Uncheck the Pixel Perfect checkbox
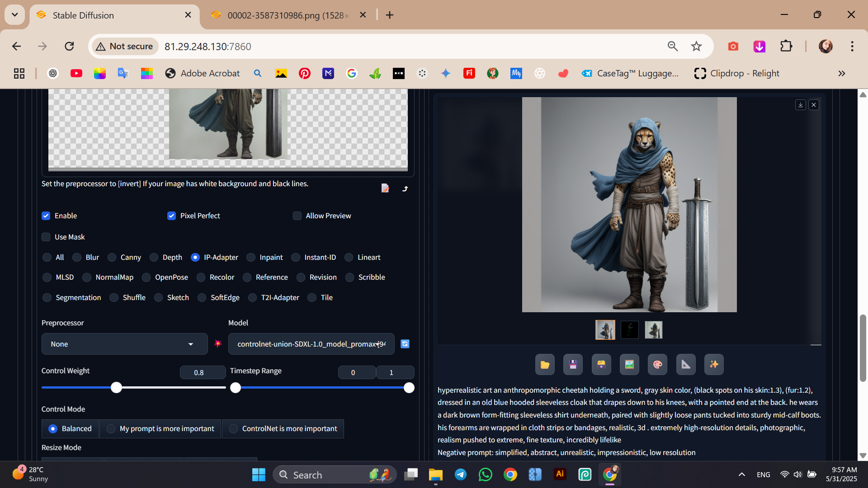 171,216
